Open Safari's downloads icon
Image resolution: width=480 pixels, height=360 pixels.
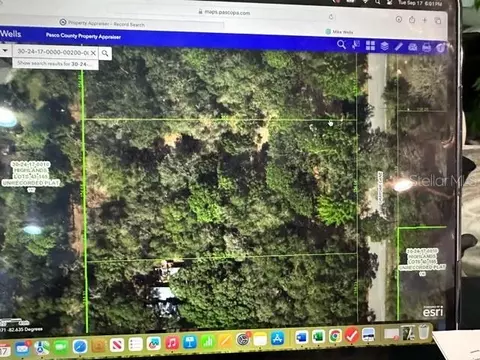(399, 19)
